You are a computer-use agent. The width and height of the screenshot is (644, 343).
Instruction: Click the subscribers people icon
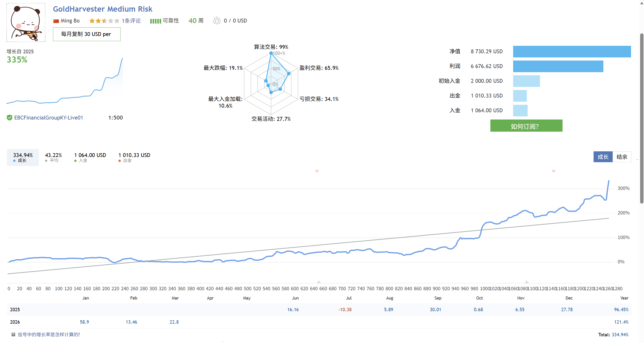(217, 21)
